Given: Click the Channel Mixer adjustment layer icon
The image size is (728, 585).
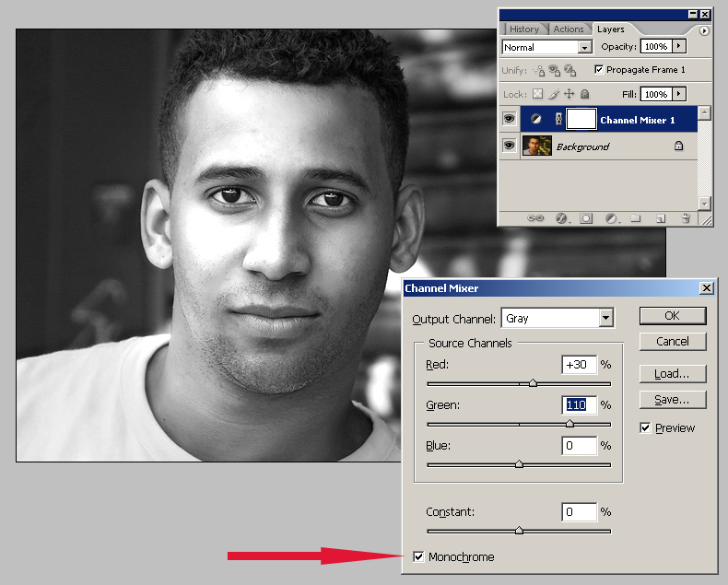Looking at the screenshot, I should click(x=535, y=120).
